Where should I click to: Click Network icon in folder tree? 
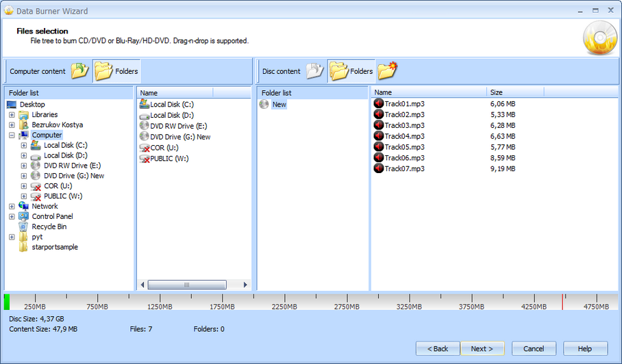click(24, 207)
